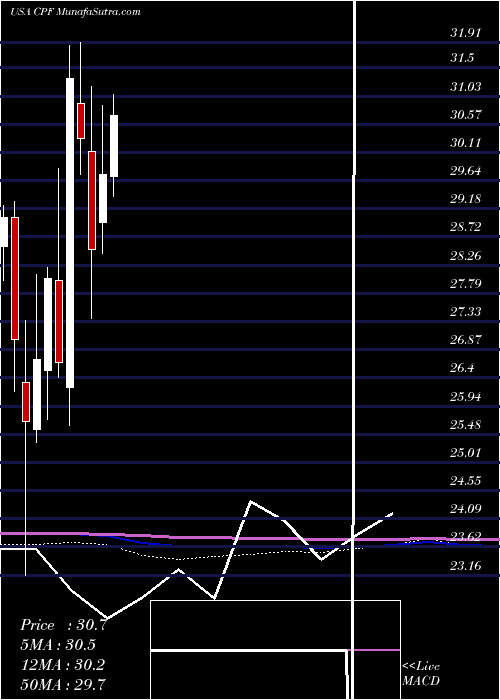The image size is (500, 700).
Task: Click the '<<Live MACD' label
Action: [x=421, y=674]
